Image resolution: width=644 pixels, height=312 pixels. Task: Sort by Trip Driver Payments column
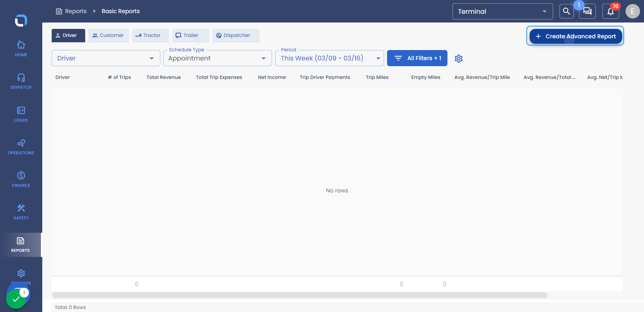325,77
